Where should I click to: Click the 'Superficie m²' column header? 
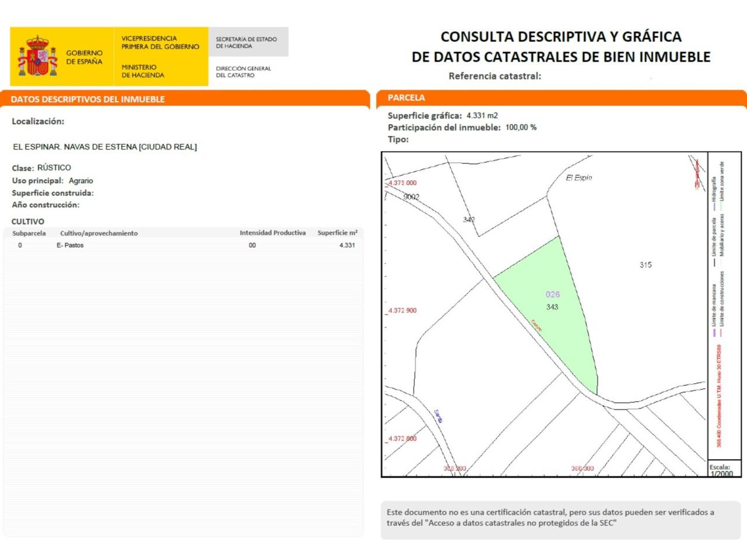coord(337,233)
